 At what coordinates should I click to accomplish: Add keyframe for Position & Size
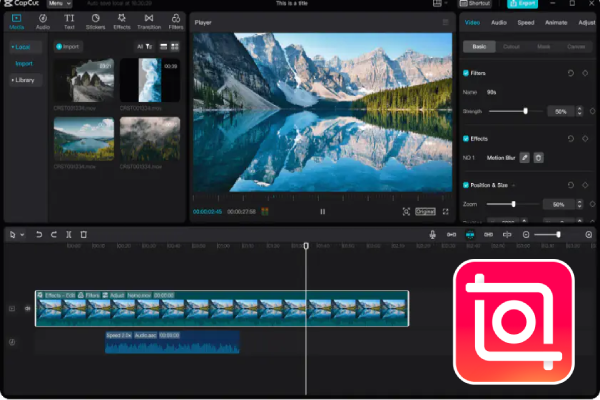(x=585, y=185)
